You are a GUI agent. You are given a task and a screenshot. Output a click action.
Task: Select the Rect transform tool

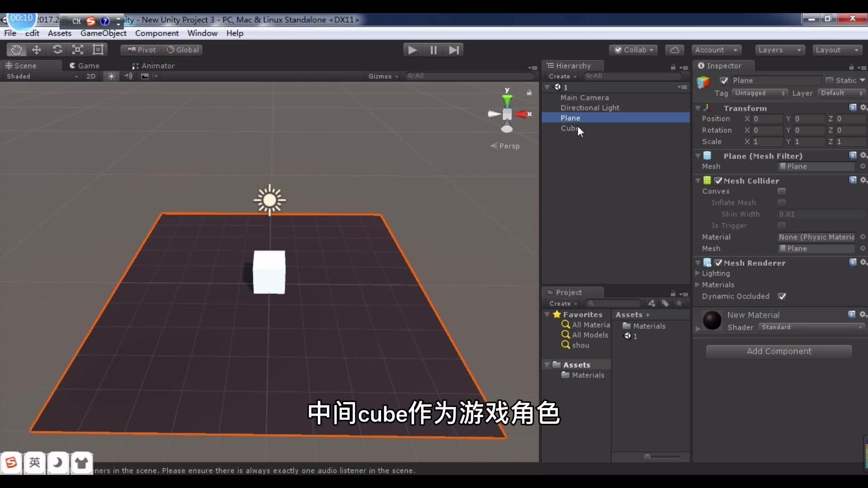click(98, 50)
